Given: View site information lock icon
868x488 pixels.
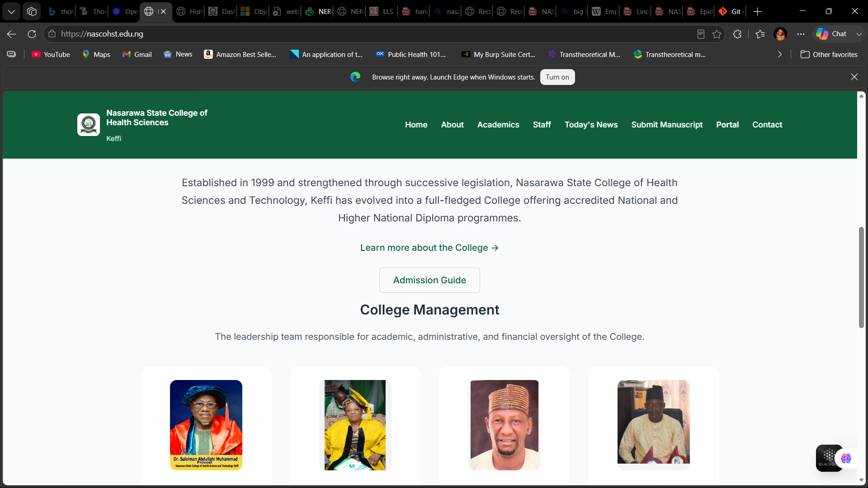Looking at the screenshot, I should (52, 34).
